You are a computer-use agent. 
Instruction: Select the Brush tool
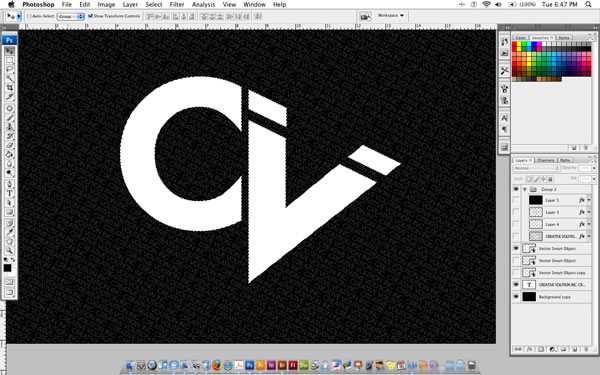(10, 118)
